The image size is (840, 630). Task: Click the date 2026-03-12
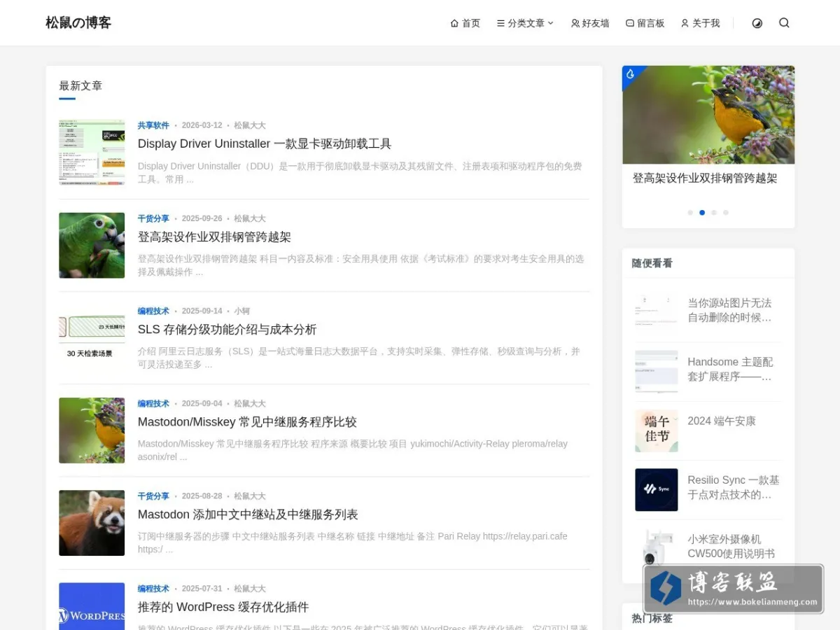pos(202,125)
